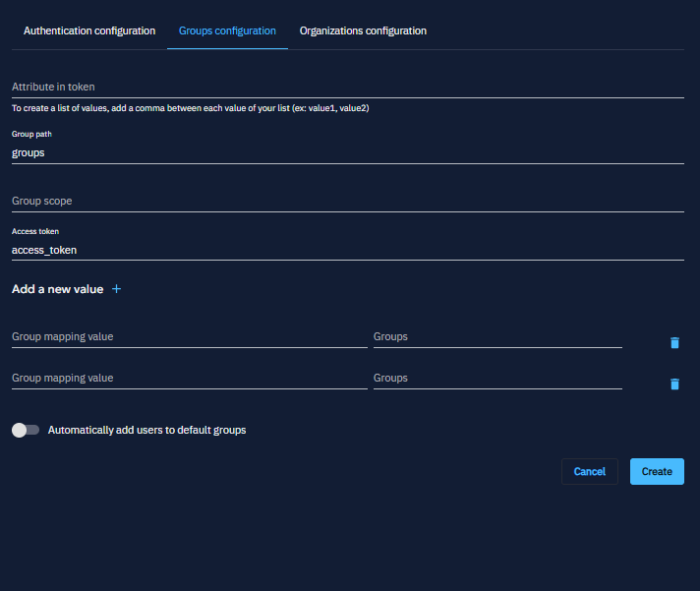Enable automatically adding users to default groups
The width and height of the screenshot is (700, 591).
[26, 430]
